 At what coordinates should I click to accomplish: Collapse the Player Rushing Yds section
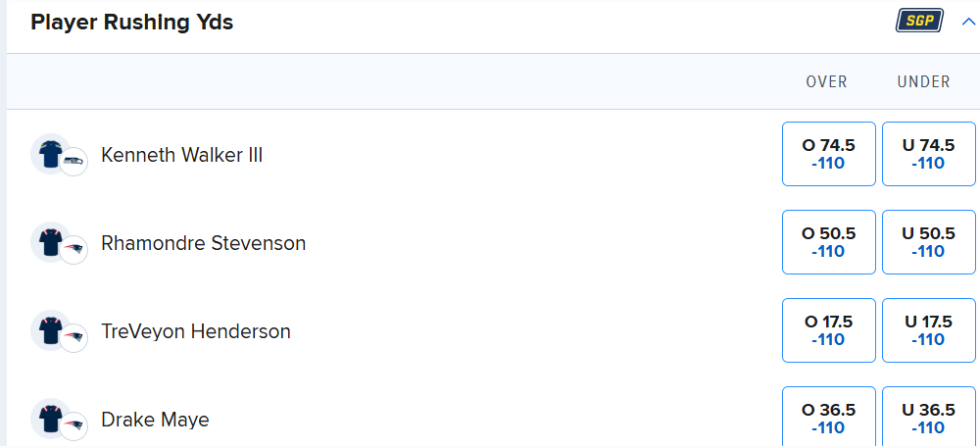969,22
